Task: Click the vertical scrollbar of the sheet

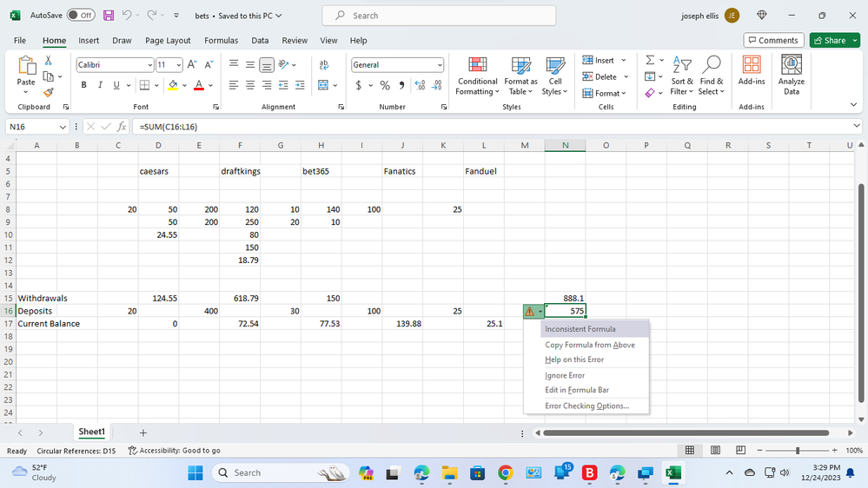Action: click(861, 293)
